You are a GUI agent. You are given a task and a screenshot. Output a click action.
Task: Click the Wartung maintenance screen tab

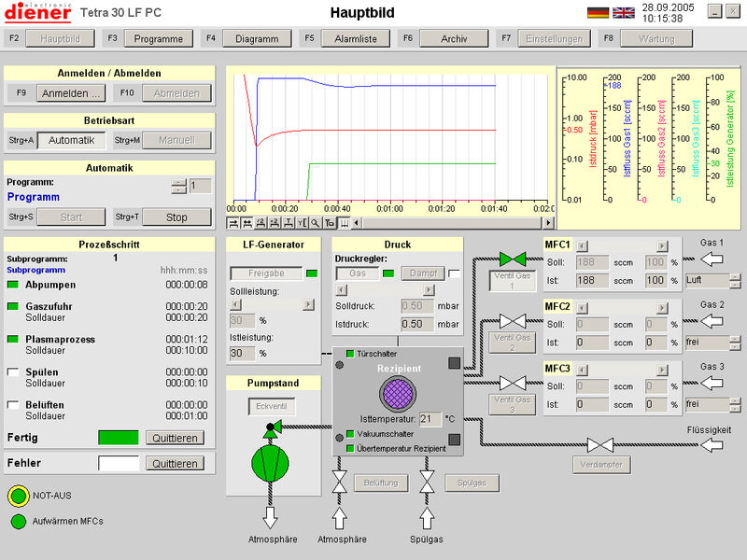656,38
